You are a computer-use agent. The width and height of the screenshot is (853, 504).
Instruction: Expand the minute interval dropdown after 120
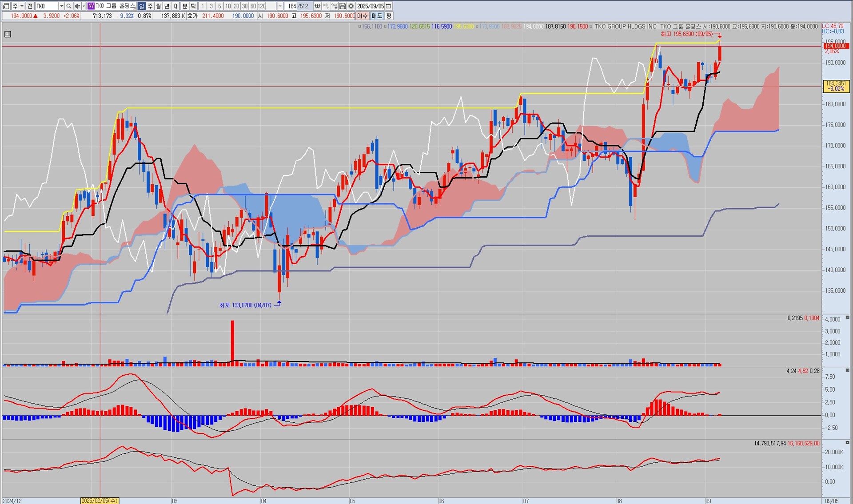[x=280, y=6]
